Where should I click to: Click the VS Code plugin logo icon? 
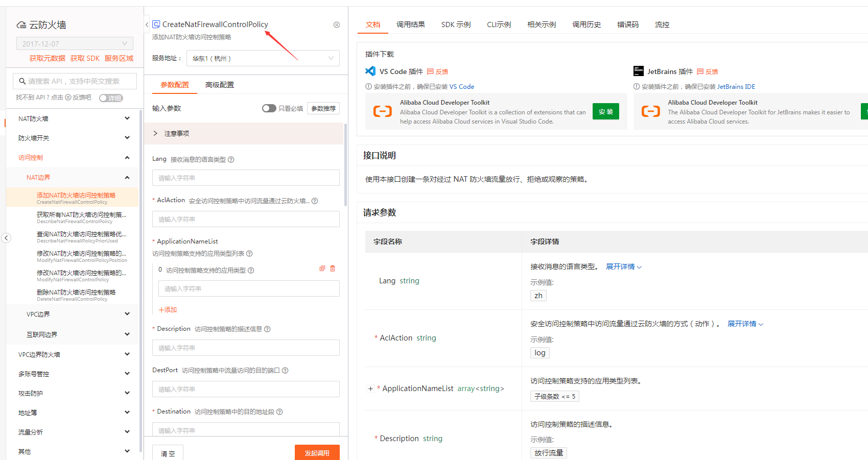(x=370, y=71)
